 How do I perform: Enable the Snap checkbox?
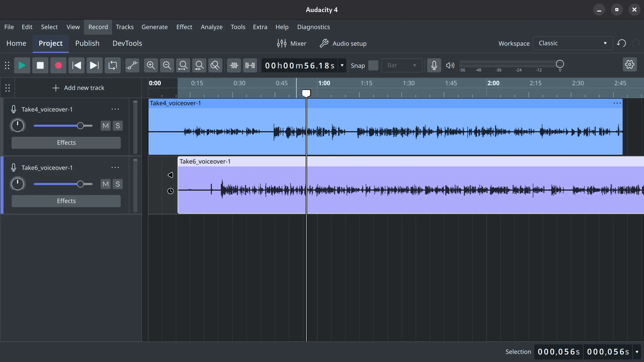[x=373, y=66]
